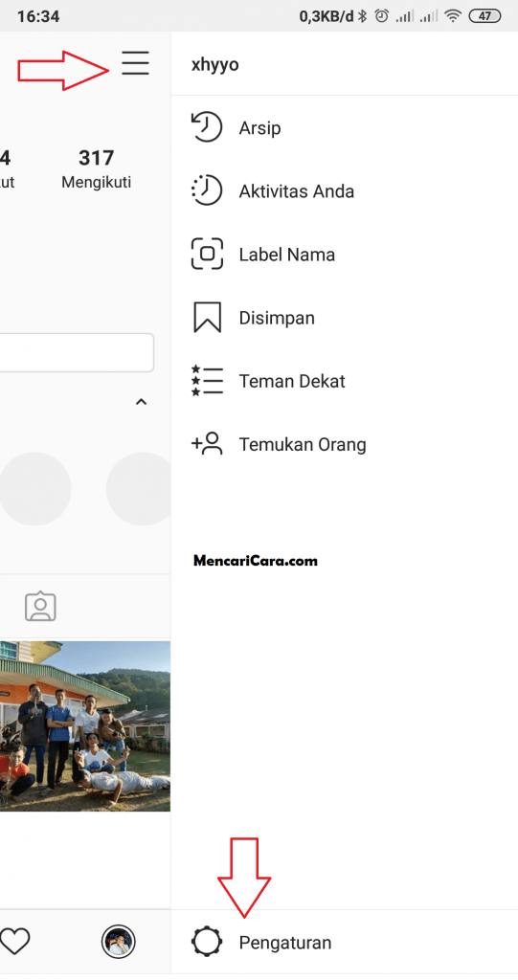Open the group photo post thumbnail

coord(85,726)
